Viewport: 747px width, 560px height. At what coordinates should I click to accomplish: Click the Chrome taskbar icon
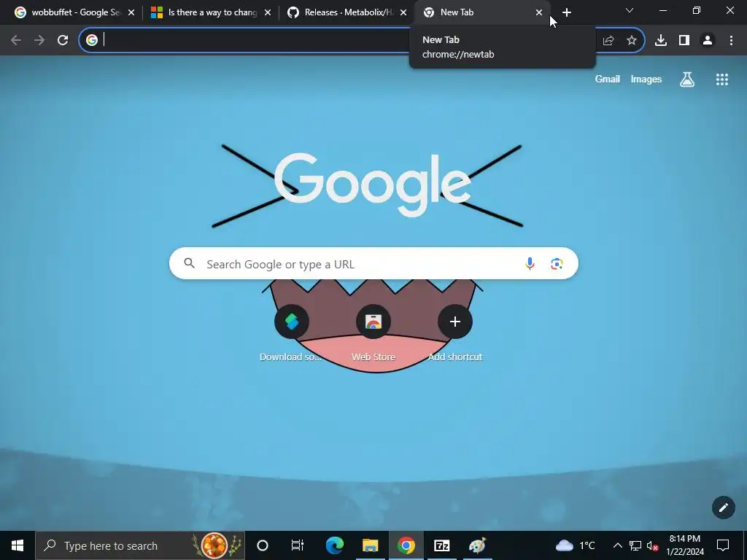click(x=406, y=545)
